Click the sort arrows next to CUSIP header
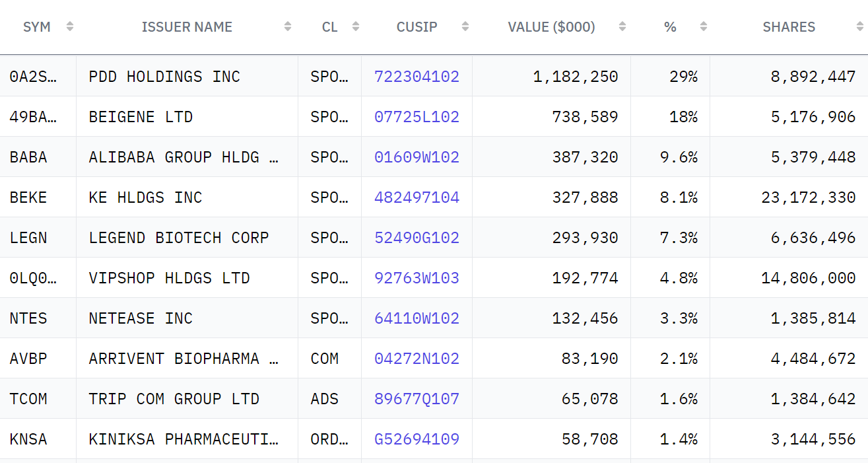This screenshot has width=868, height=463. click(465, 26)
